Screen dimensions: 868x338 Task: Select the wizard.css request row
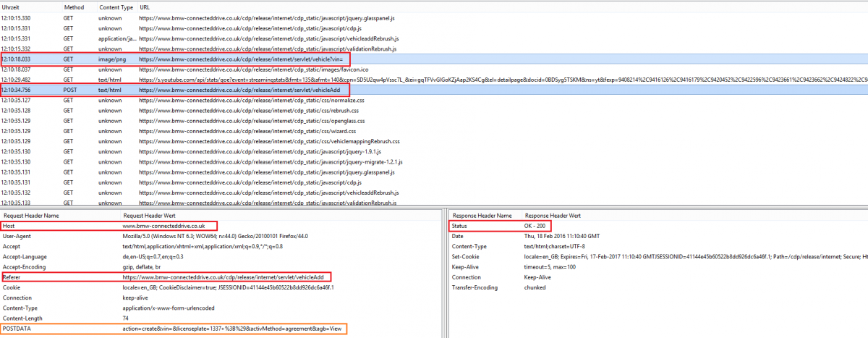(434, 131)
